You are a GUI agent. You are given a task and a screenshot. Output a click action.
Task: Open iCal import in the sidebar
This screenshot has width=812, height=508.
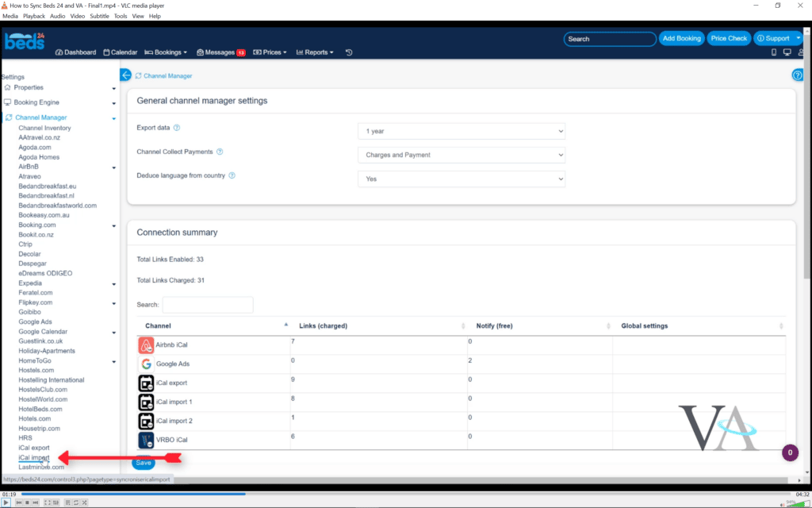tap(34, 457)
